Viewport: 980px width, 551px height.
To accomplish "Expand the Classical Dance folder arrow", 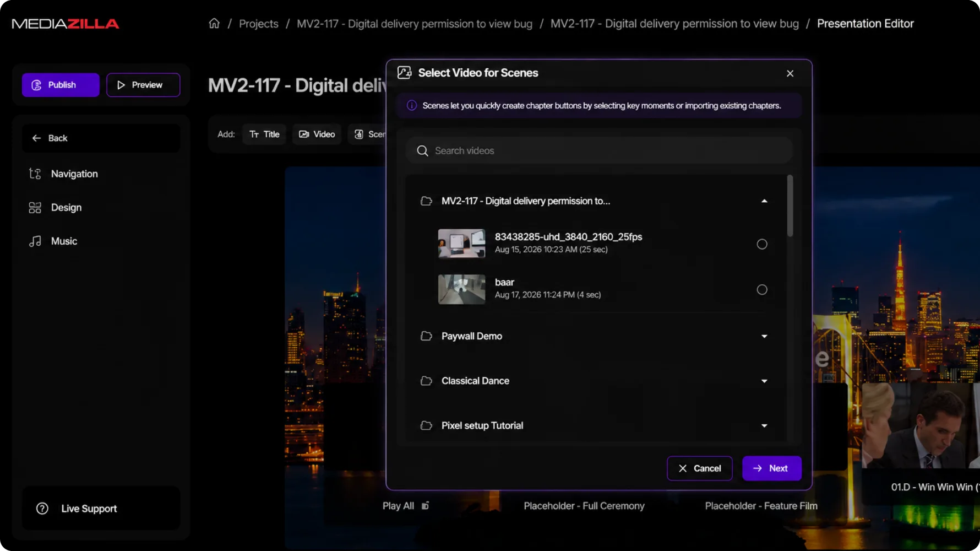I will (x=764, y=381).
